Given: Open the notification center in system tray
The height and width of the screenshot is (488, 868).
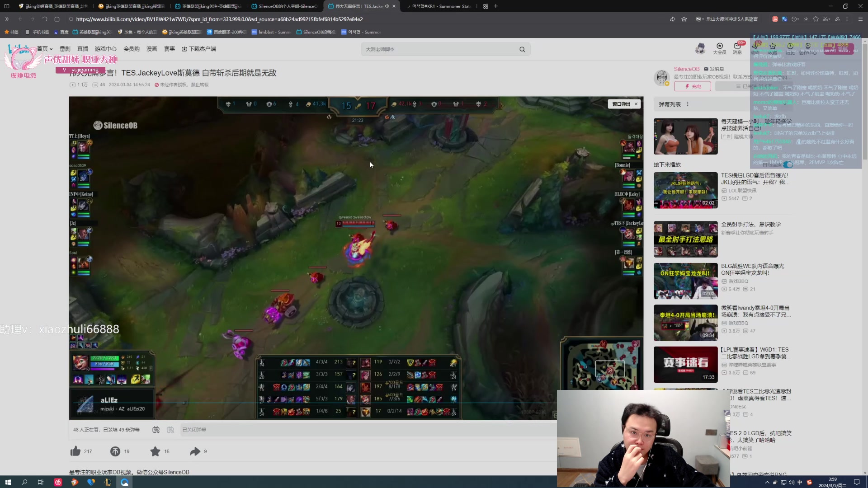Looking at the screenshot, I should click(x=856, y=482).
